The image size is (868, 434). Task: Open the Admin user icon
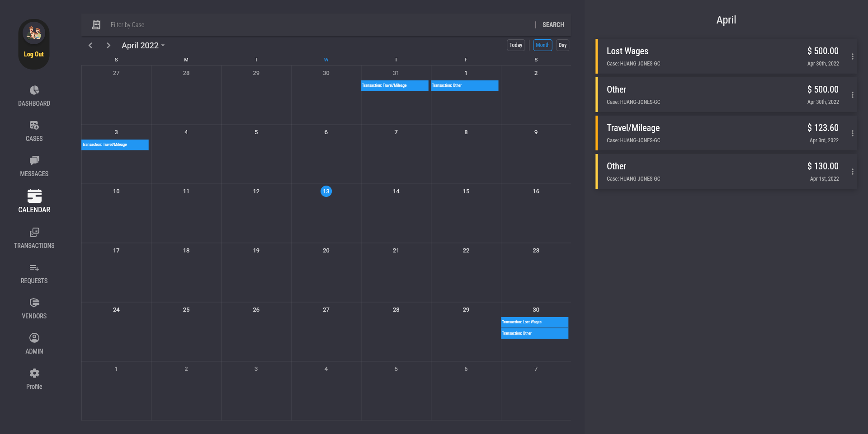click(x=34, y=338)
